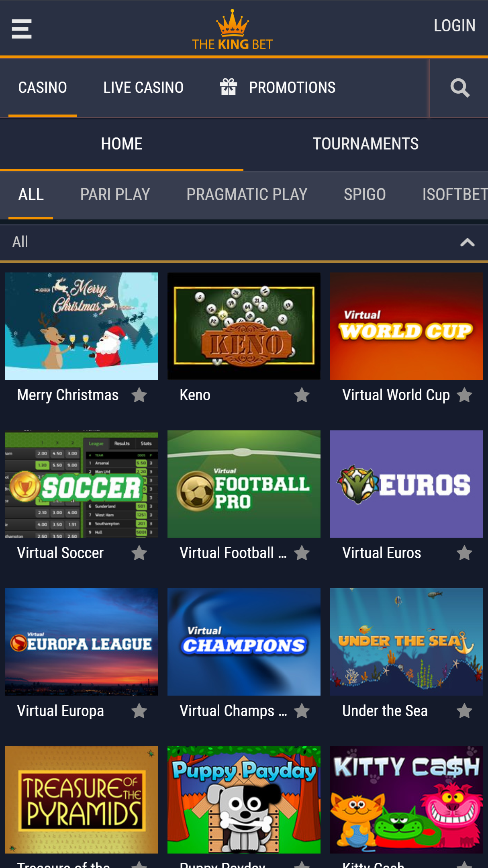Open the All category dropdown
488x868 pixels.
[x=244, y=242]
